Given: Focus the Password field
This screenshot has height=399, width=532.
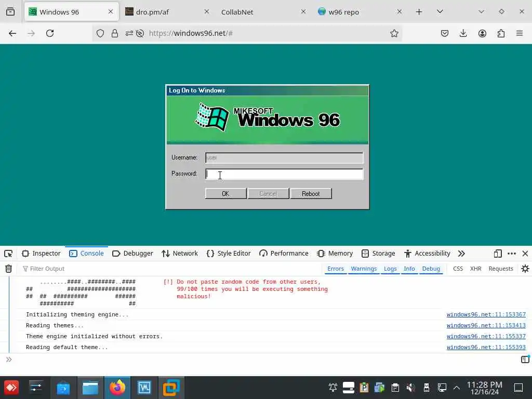Looking at the screenshot, I should (284, 174).
